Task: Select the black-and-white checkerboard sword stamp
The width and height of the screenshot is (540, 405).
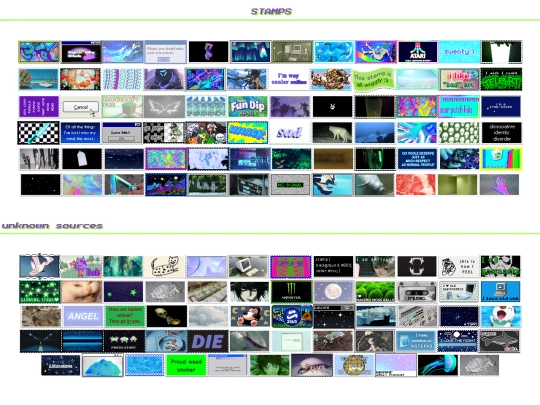Action: [39, 133]
